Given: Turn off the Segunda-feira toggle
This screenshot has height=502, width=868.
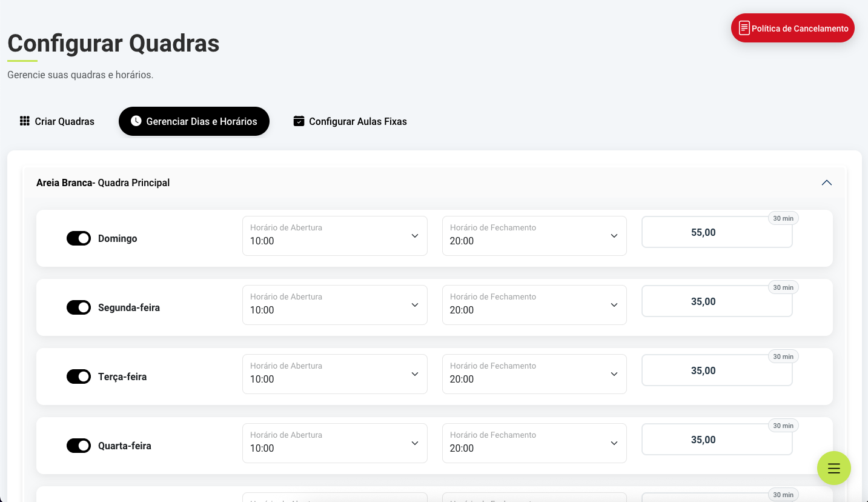Looking at the screenshot, I should (x=79, y=307).
